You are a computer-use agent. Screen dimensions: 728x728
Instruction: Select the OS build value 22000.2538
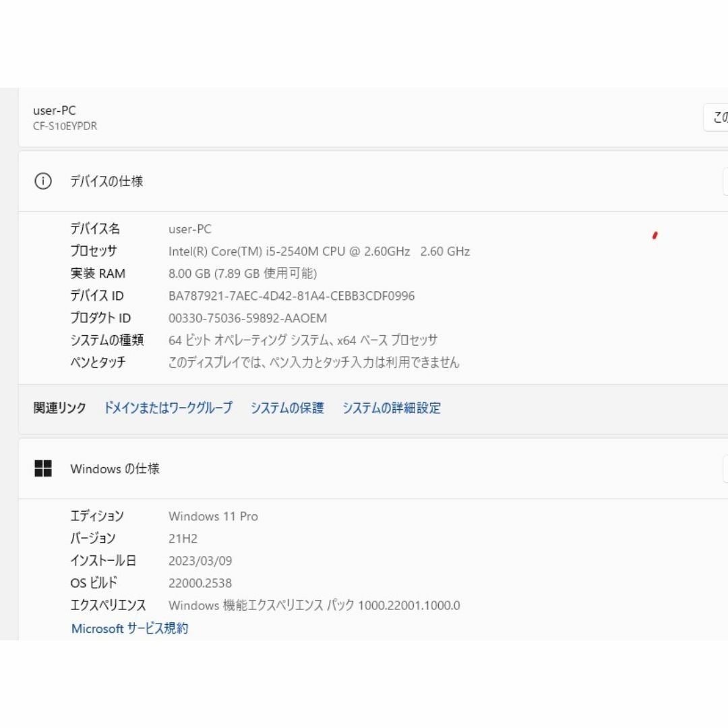coord(200,583)
